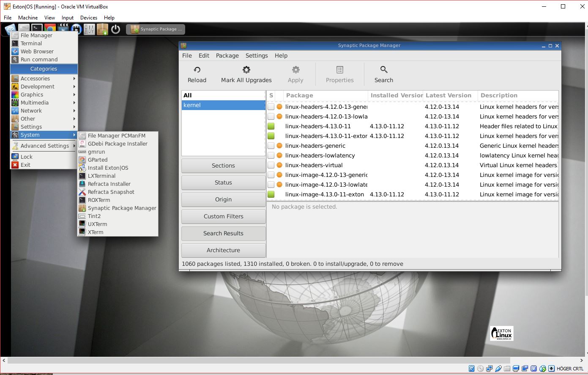The width and height of the screenshot is (588, 375).
Task: Expand the Development category submenu
Action: 44,86
